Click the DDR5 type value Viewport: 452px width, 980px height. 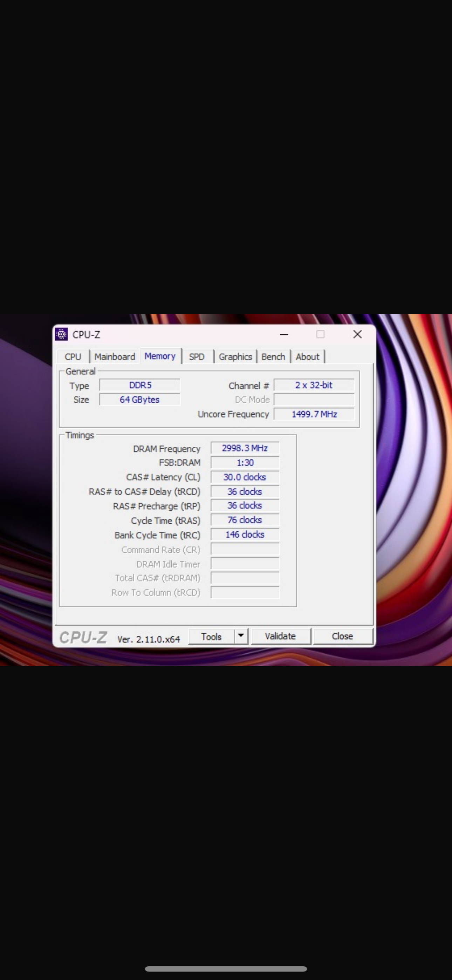pos(140,385)
